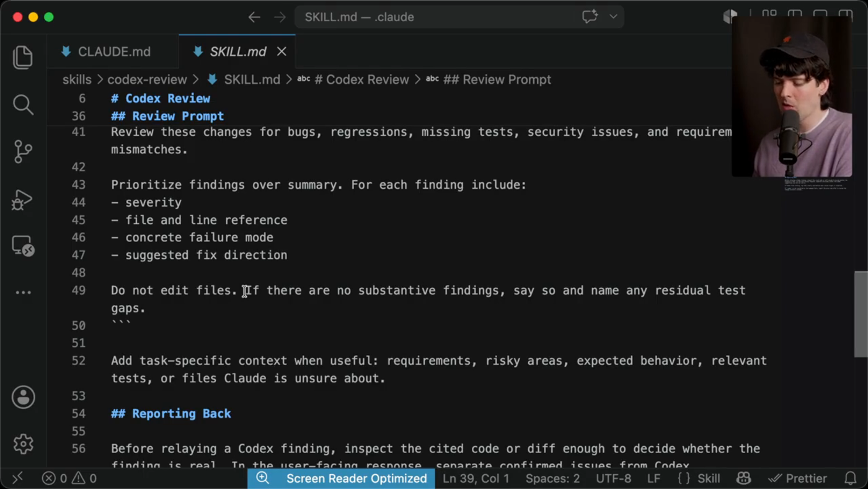
Task: Click sticky heading '## Review Prompt'
Action: click(167, 116)
